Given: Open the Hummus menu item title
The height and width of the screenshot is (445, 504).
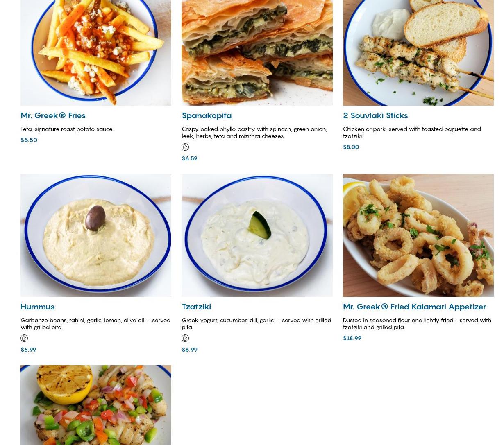Looking at the screenshot, I should (x=37, y=307).
